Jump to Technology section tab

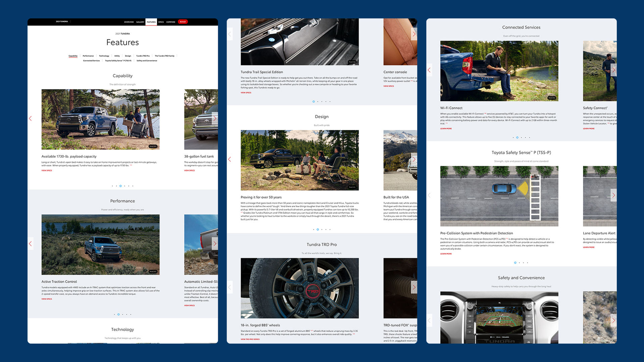(104, 56)
